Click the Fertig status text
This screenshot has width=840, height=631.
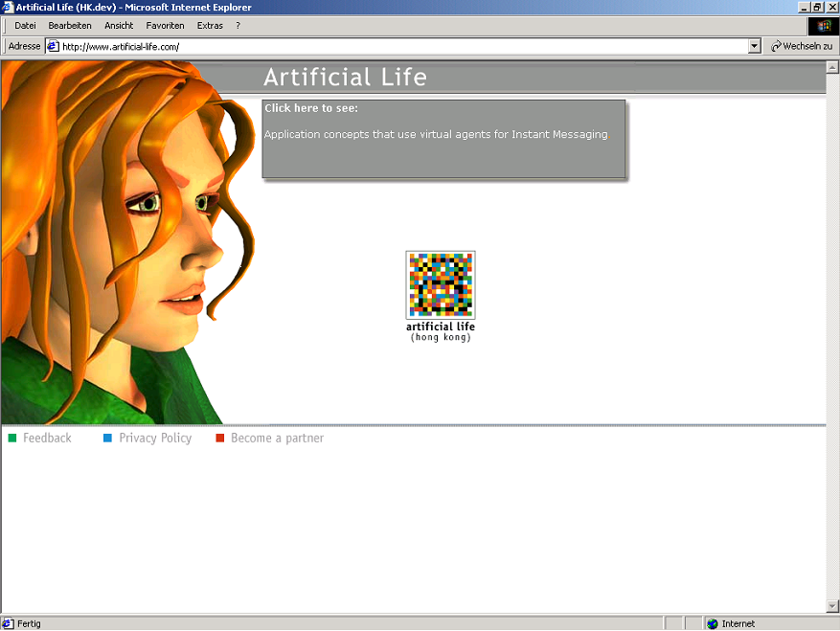coord(29,623)
